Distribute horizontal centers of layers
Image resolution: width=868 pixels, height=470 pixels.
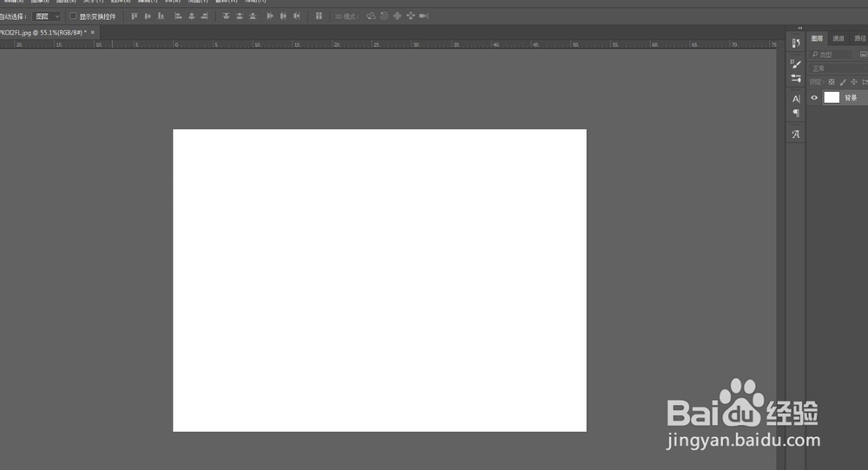pyautogui.click(x=284, y=16)
